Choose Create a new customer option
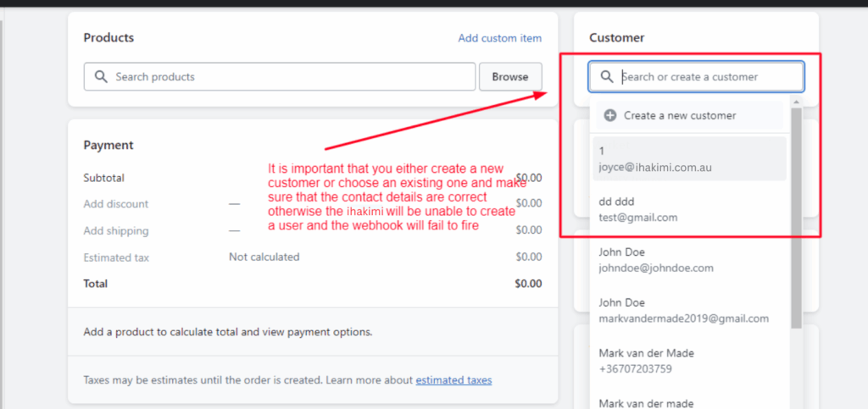Image resolution: width=868 pixels, height=409 pixels. [679, 116]
